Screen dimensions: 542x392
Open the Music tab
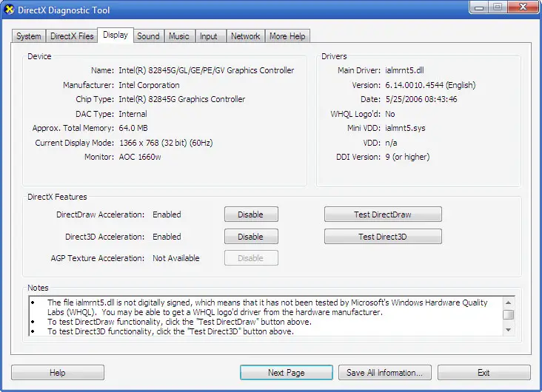179,36
